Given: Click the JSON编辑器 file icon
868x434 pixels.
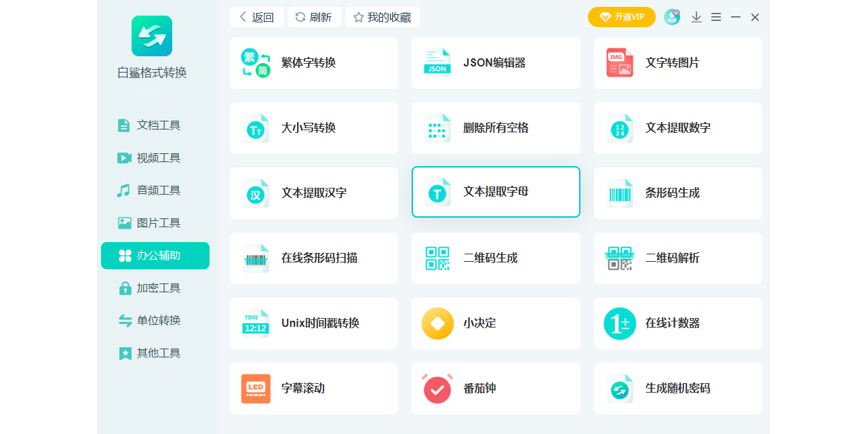Looking at the screenshot, I should (x=437, y=63).
